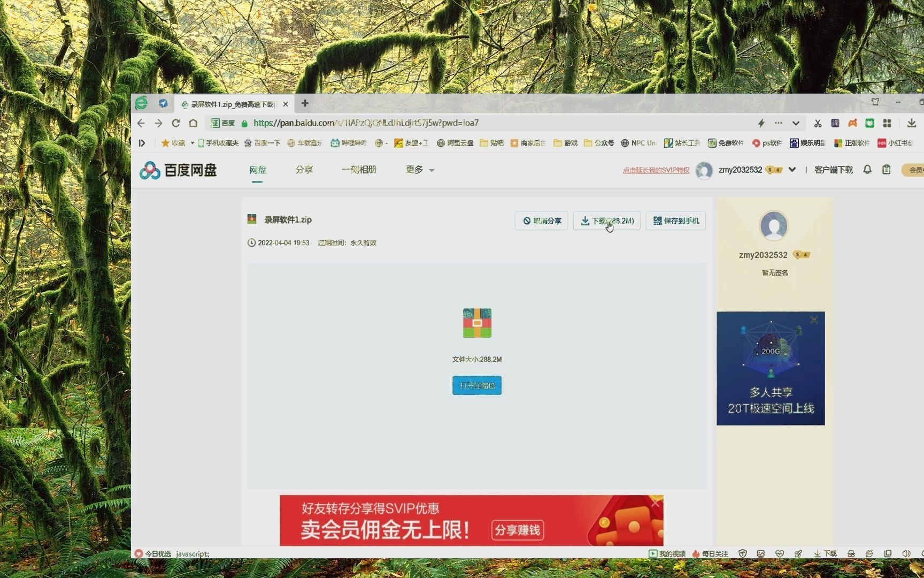This screenshot has height=578, width=924.
Task: Open the 阿里云盘 bookmark
Action: point(455,143)
